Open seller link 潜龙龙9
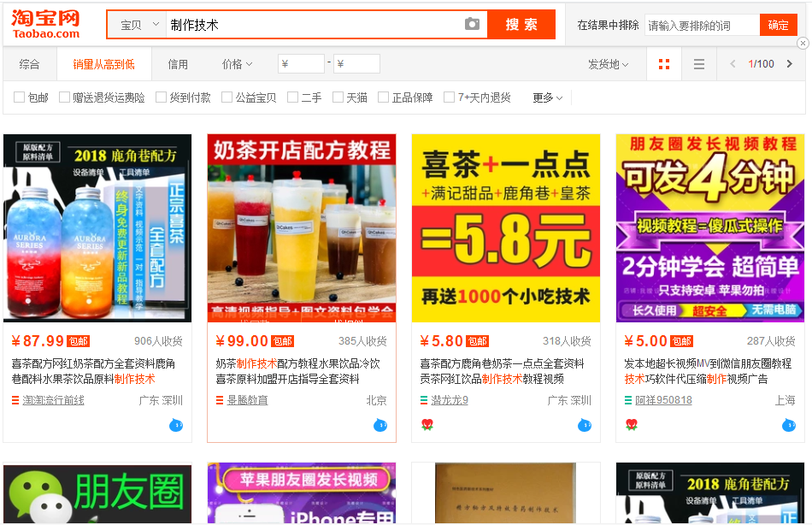 coord(450,400)
